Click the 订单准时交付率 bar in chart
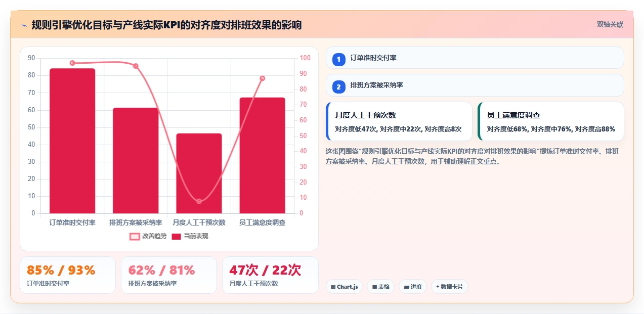Screen dimensions: 644x314 click(x=72, y=141)
